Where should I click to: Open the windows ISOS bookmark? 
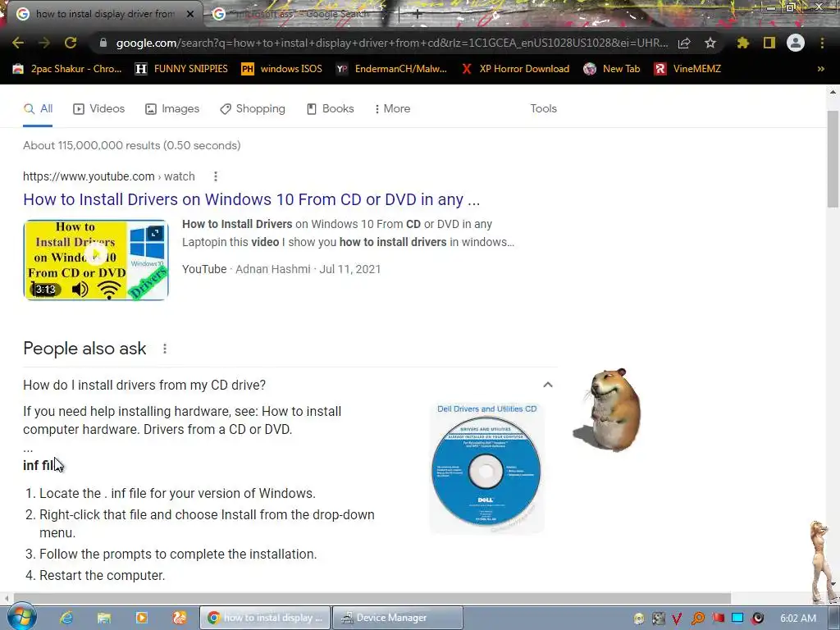point(282,69)
